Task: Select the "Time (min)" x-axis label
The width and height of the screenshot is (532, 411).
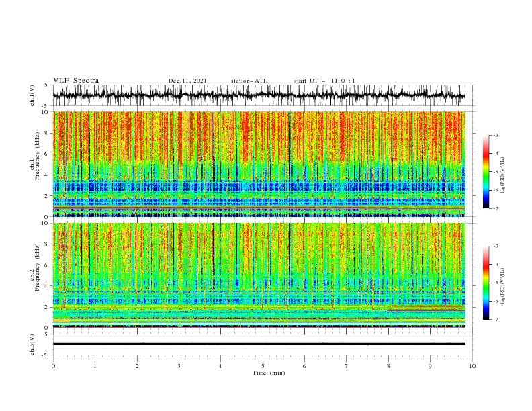Action: [269, 373]
